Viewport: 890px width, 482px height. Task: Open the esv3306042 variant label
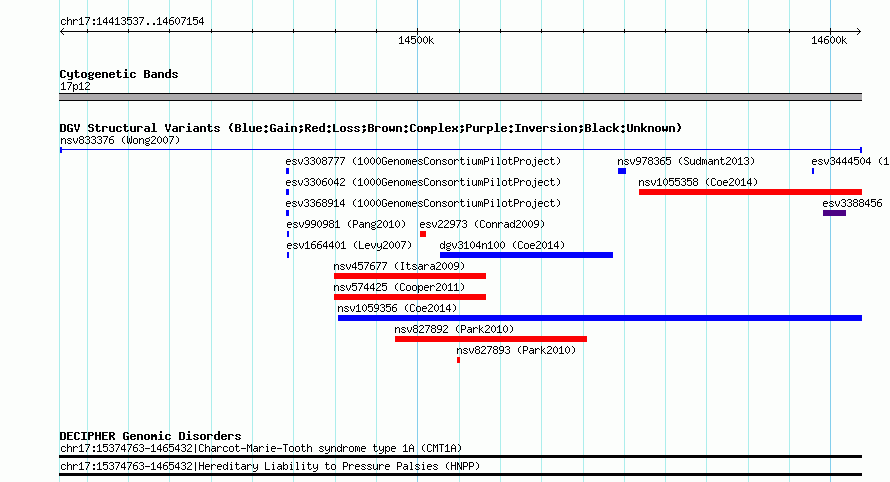[423, 182]
